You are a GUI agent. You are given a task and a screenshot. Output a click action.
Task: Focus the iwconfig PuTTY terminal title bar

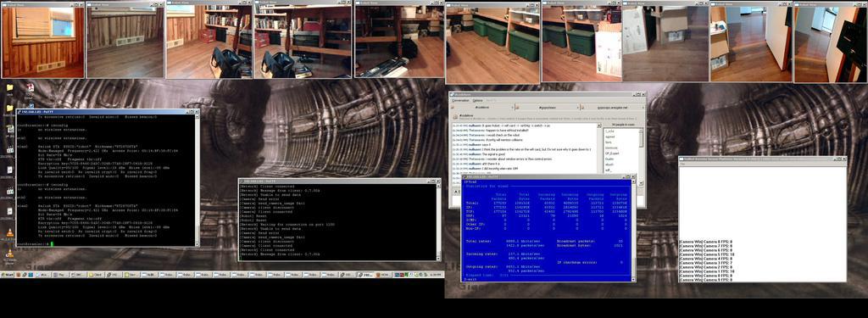click(x=107, y=112)
